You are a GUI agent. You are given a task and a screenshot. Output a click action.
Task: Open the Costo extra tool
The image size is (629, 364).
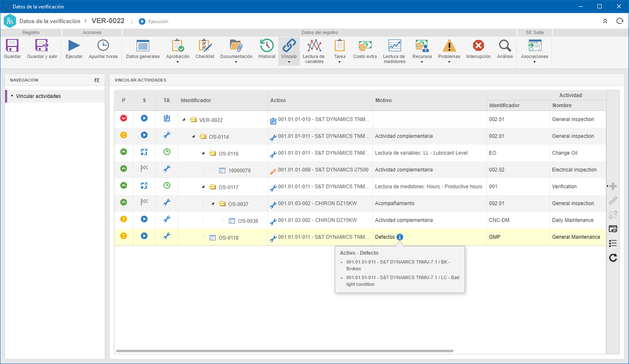point(365,49)
